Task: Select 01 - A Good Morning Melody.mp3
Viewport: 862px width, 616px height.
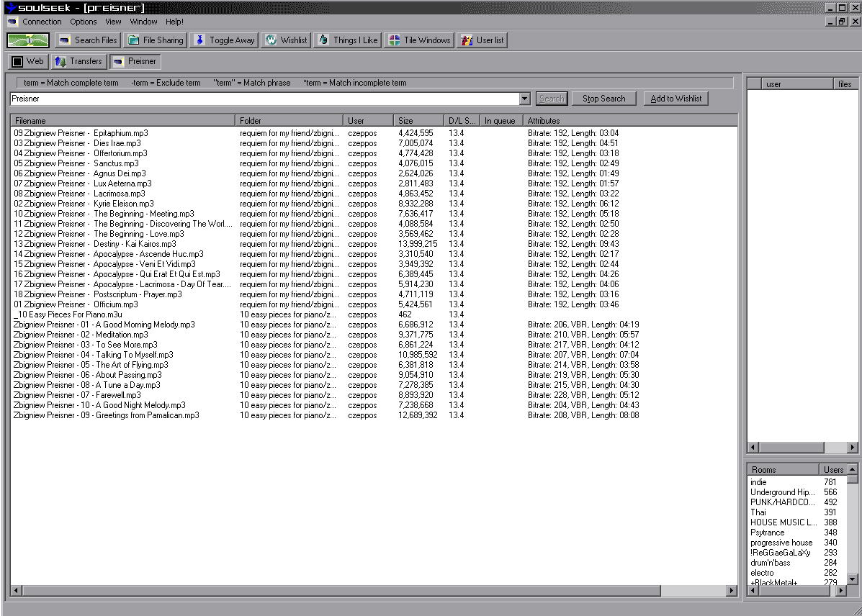Action: click(x=104, y=325)
